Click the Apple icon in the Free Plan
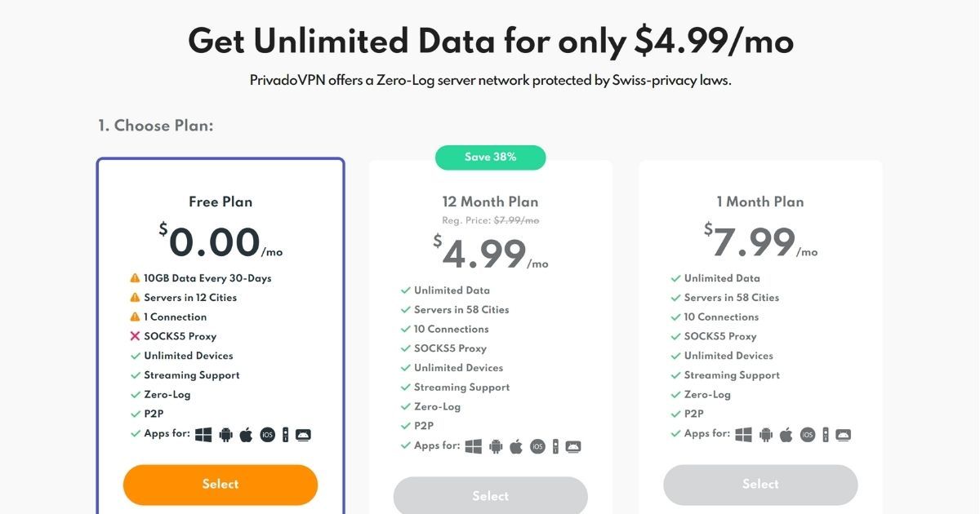Viewport: 980px width, 514px height. 246,434
